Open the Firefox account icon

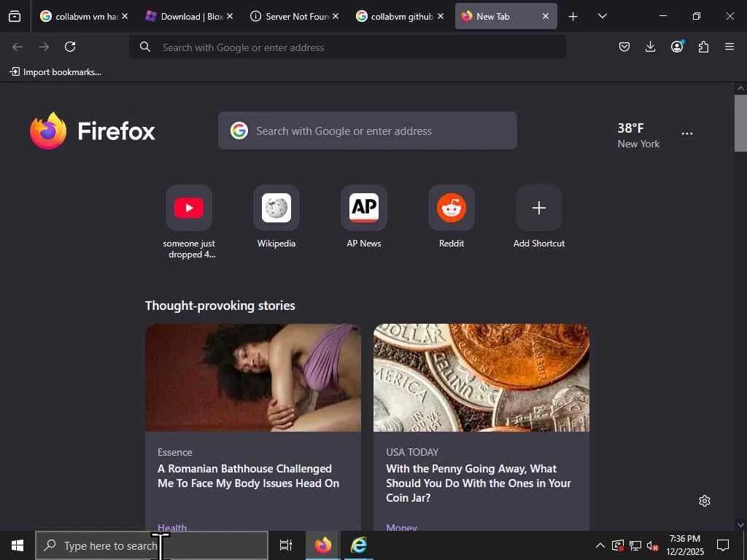tap(677, 47)
